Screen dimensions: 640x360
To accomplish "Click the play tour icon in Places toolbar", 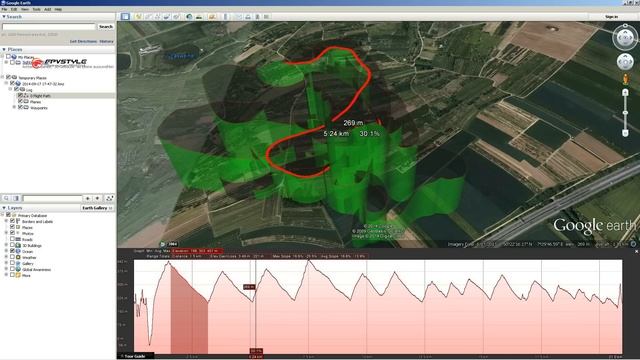I will (x=109, y=198).
